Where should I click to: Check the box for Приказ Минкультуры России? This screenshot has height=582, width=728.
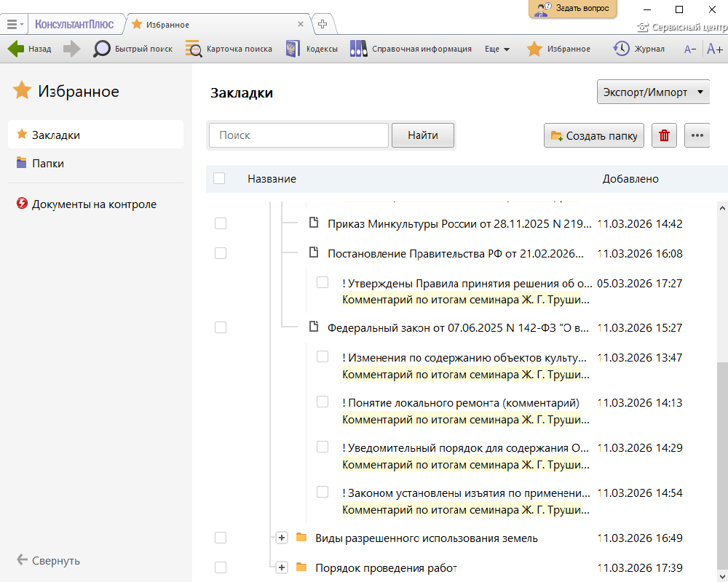pyautogui.click(x=221, y=223)
